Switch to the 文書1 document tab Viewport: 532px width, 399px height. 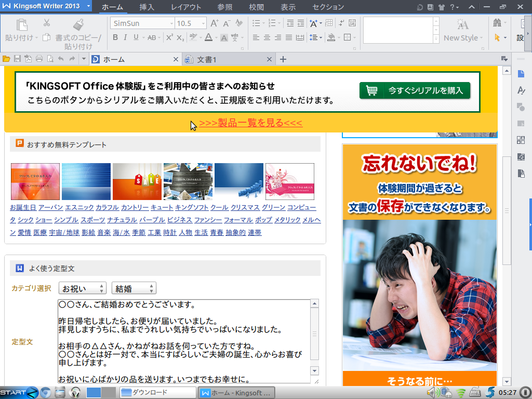tap(229, 59)
